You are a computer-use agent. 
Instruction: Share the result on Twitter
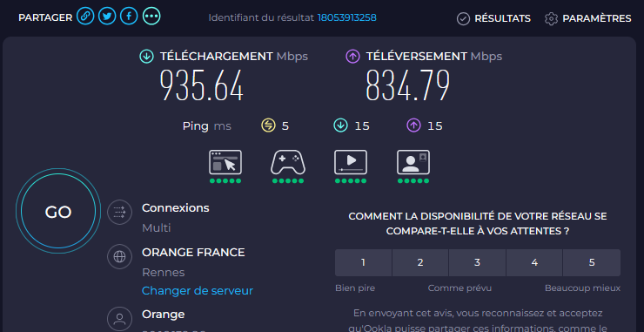pos(107,17)
